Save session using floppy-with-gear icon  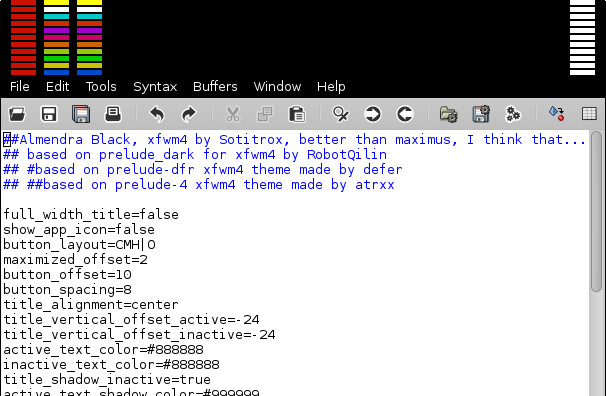481,114
